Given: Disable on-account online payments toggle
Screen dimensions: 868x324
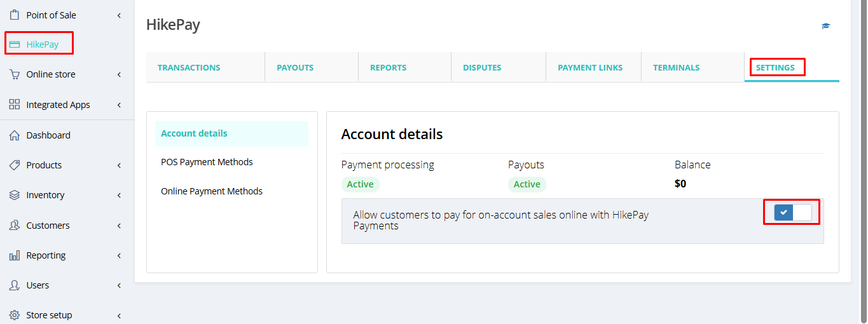Looking at the screenshot, I should click(792, 212).
